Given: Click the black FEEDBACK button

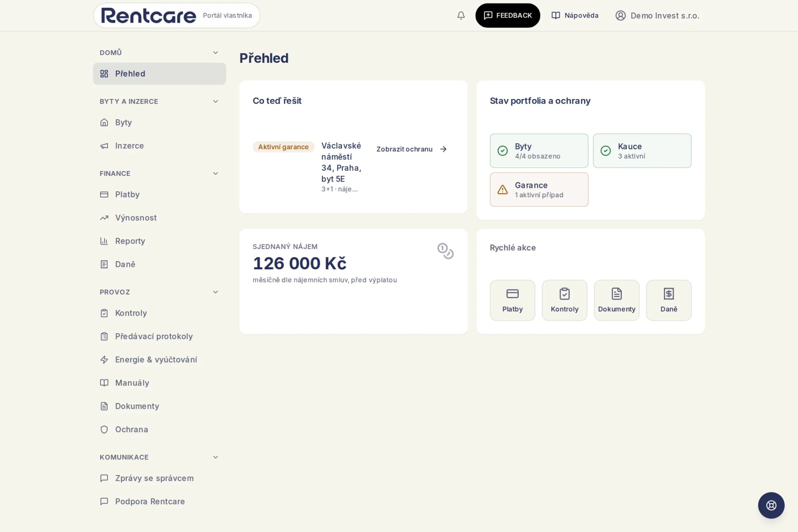Looking at the screenshot, I should coord(507,16).
